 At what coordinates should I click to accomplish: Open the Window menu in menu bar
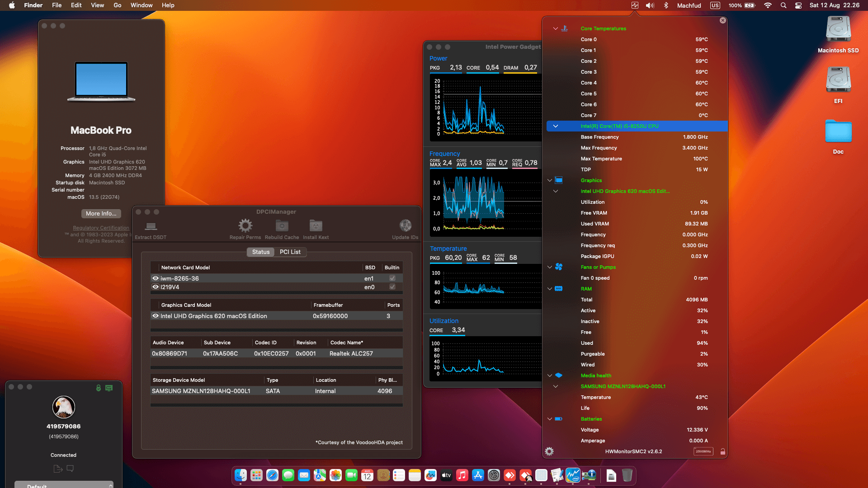coord(141,5)
